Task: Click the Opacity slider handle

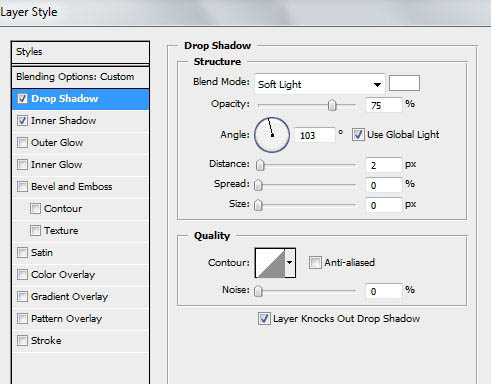Action: pos(332,105)
